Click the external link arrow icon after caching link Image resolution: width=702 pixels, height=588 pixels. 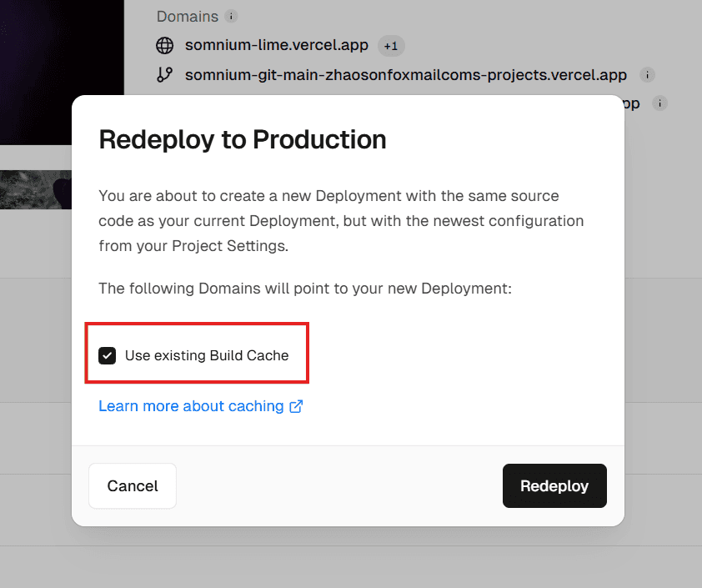coord(296,406)
